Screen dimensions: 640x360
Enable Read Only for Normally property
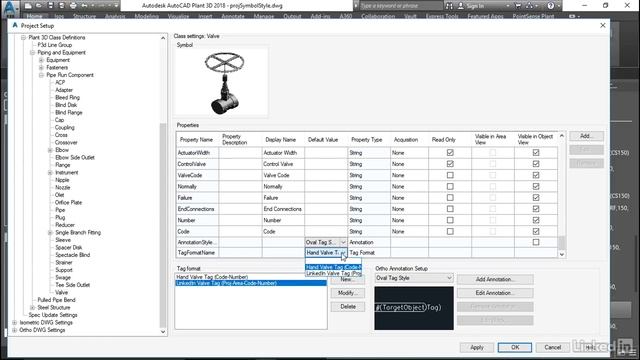[x=450, y=187]
